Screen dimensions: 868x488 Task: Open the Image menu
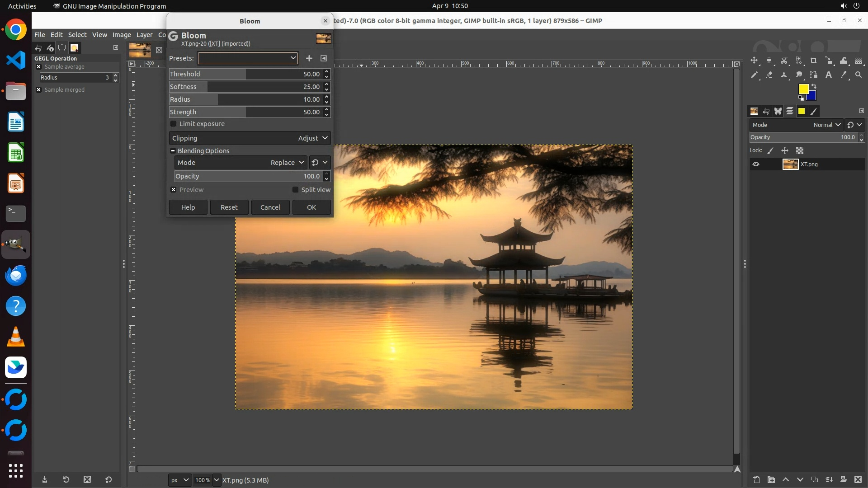pyautogui.click(x=121, y=35)
